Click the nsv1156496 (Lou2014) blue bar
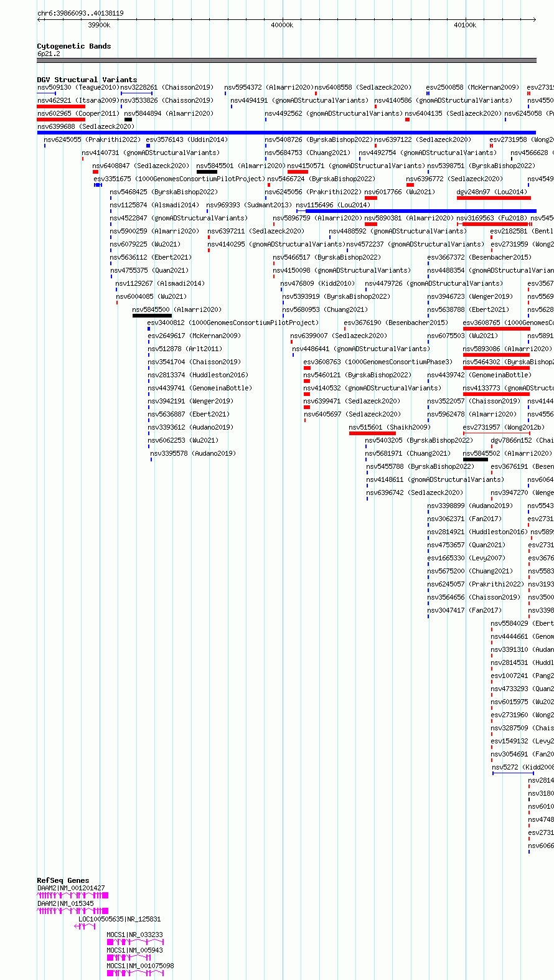This screenshot has width=554, height=980. 416,211
